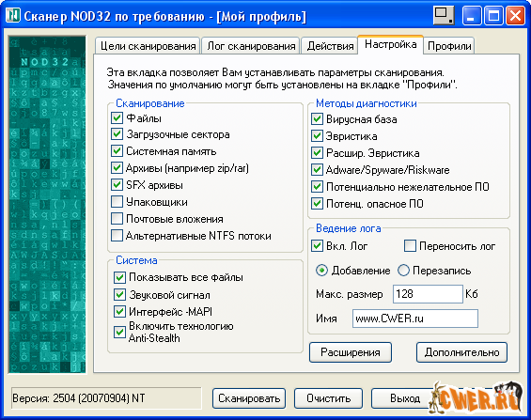Click the NOD32 app icon in title bar
The image size is (531, 420).
pos(14,15)
